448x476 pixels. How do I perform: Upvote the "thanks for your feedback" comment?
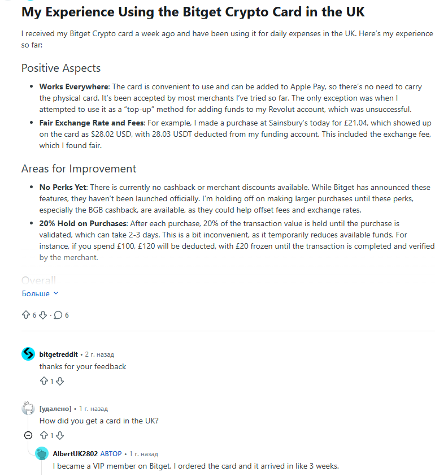pos(44,381)
